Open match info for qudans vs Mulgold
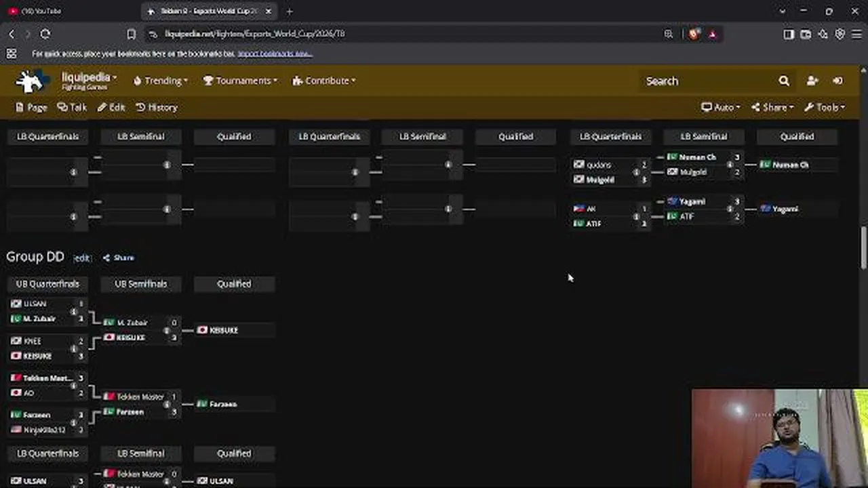868x488 pixels. pos(636,172)
